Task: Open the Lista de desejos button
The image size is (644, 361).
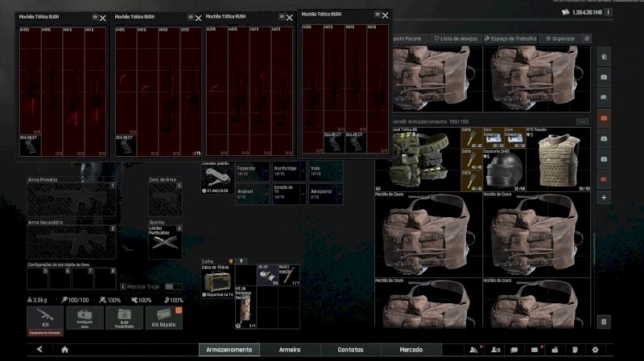Action: [x=455, y=38]
